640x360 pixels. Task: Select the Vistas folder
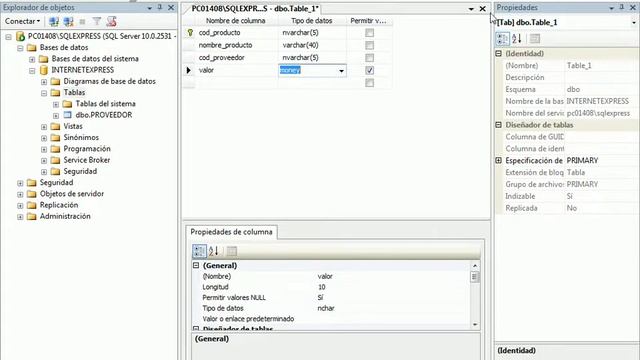point(73,126)
